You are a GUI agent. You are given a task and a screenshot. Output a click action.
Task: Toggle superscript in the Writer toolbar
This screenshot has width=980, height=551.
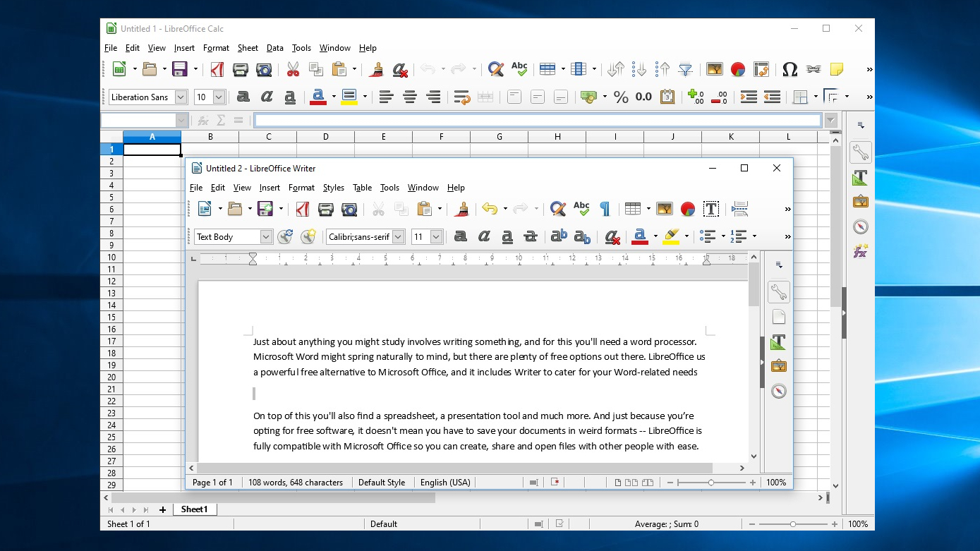pos(559,237)
